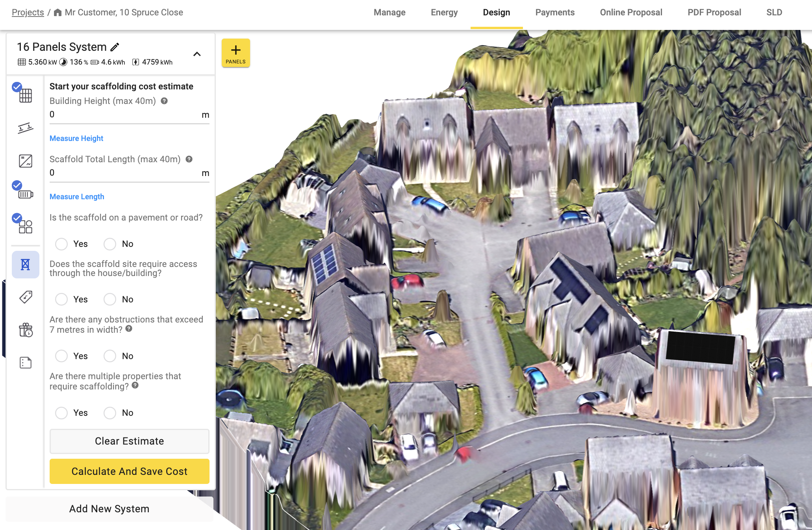Click Measure Length link

click(77, 196)
